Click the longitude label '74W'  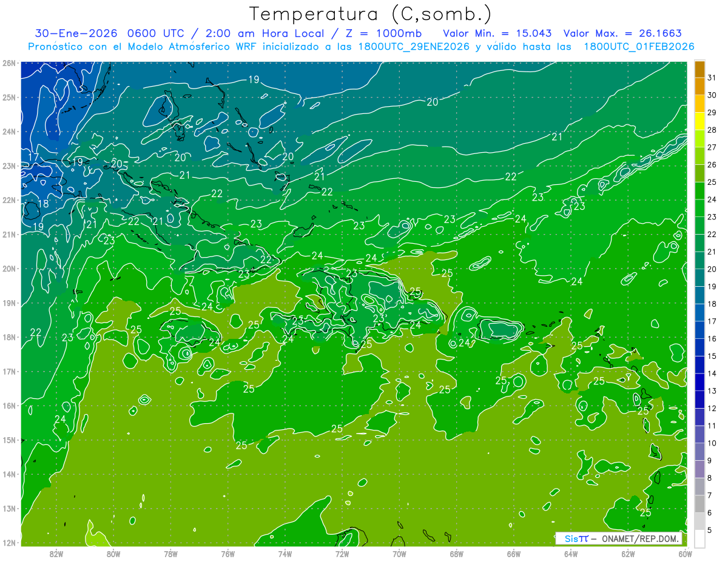[285, 553]
